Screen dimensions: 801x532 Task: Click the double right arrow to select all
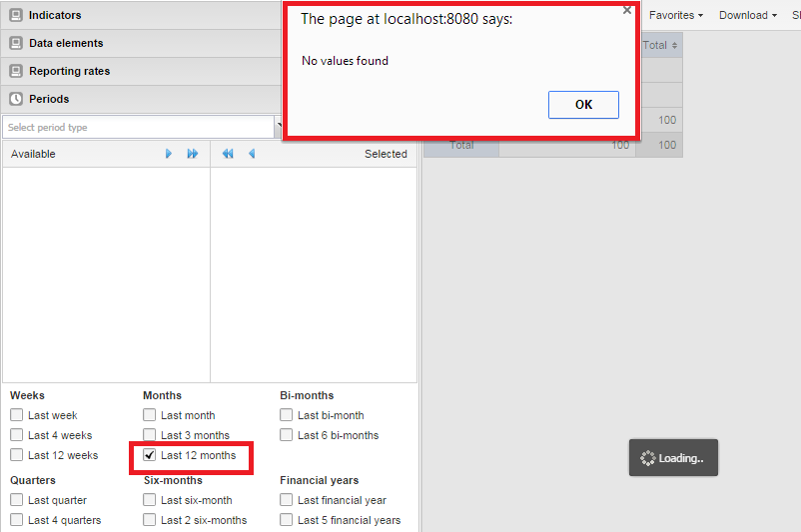[x=193, y=154]
